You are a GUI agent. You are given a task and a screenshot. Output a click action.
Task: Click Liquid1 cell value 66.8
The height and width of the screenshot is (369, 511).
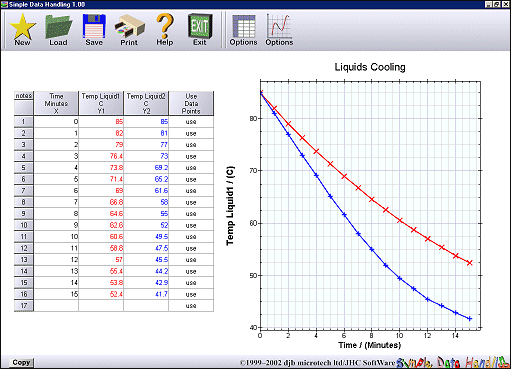pos(101,202)
